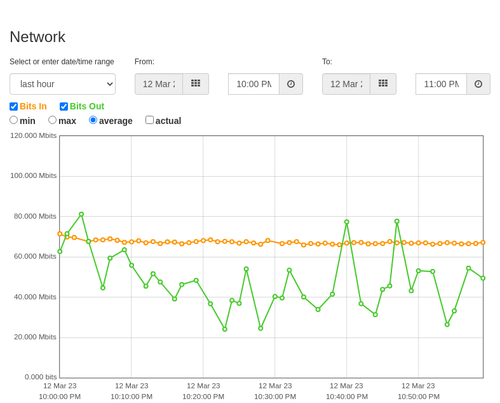Click the green Bits Out peak above 80 Mbits

[81, 214]
